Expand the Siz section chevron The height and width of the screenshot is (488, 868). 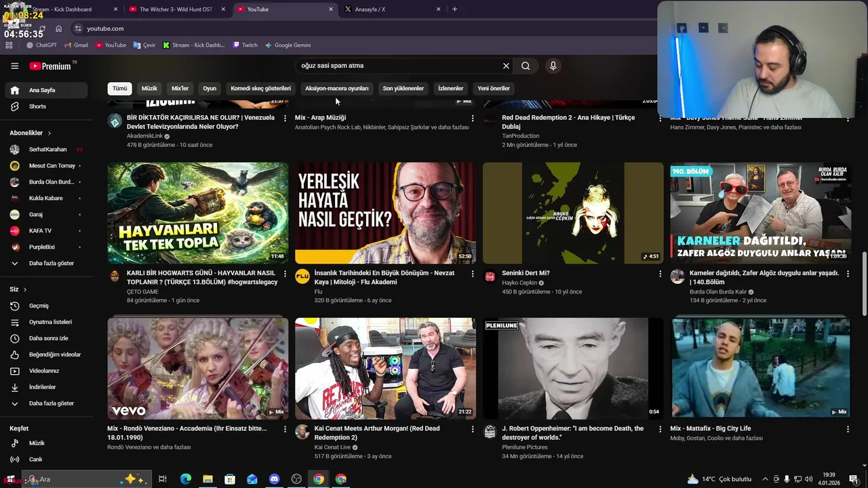pos(25,289)
